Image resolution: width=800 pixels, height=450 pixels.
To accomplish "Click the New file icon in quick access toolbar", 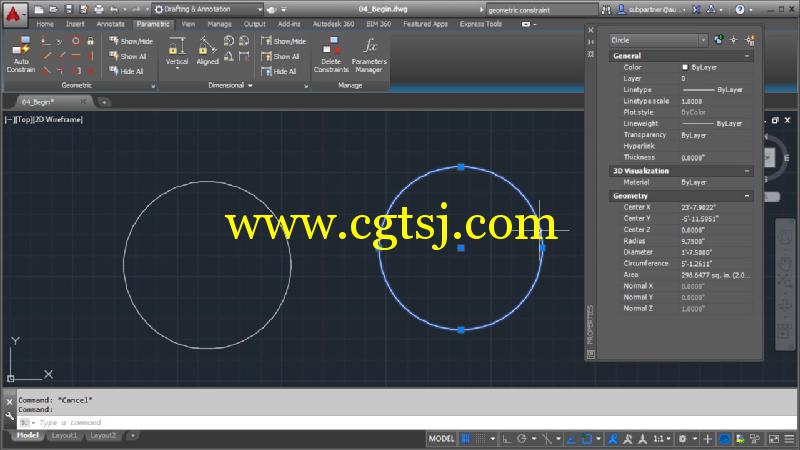I will coord(39,9).
